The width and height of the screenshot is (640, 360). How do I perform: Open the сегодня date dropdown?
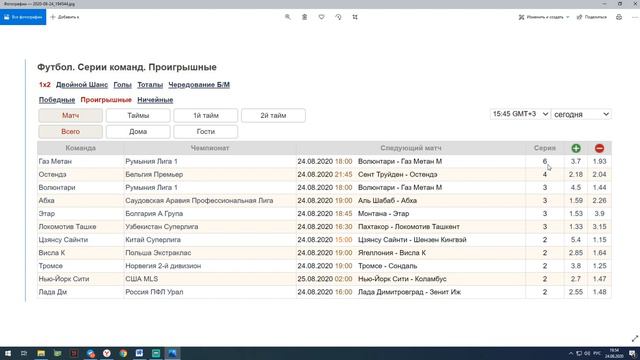click(581, 114)
